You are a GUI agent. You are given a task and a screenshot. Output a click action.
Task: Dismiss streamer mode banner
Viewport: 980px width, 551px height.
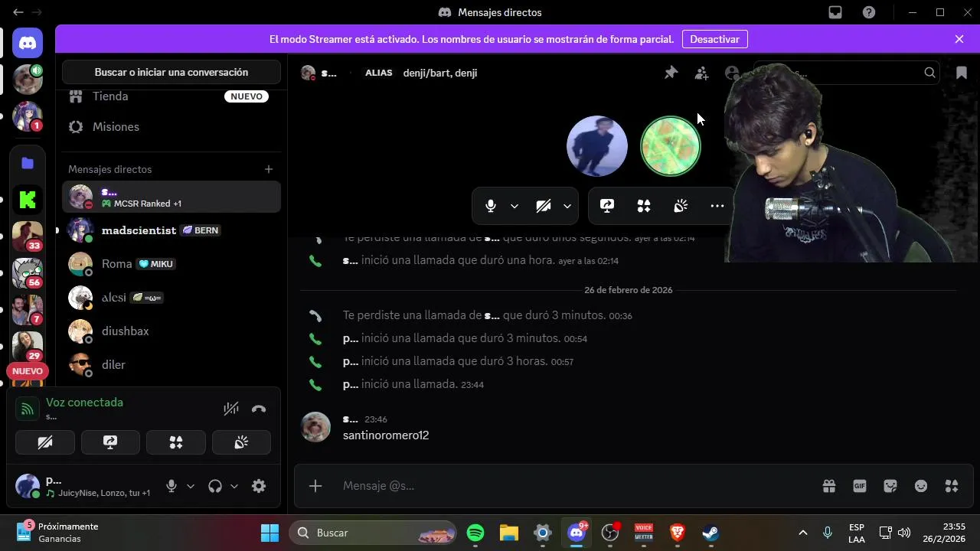(x=959, y=39)
